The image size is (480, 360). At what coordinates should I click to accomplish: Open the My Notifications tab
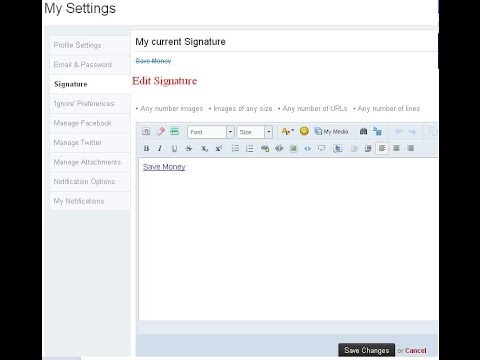(90, 201)
